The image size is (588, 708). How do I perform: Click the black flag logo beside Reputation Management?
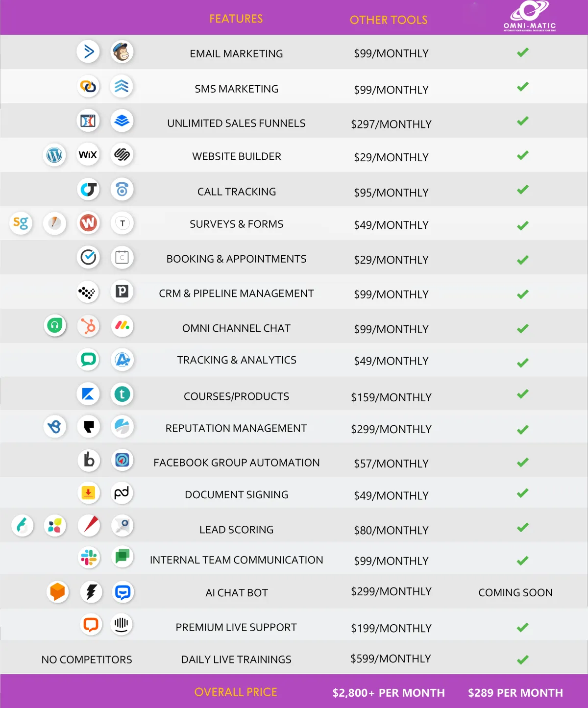(88, 427)
